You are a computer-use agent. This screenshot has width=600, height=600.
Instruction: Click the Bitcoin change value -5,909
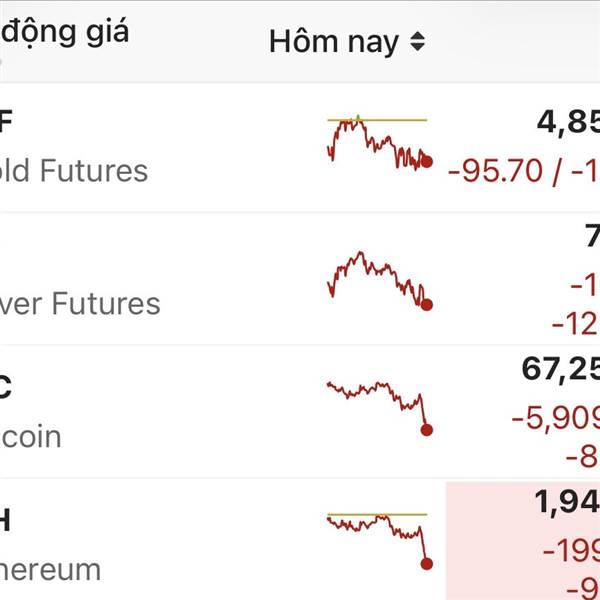click(556, 417)
